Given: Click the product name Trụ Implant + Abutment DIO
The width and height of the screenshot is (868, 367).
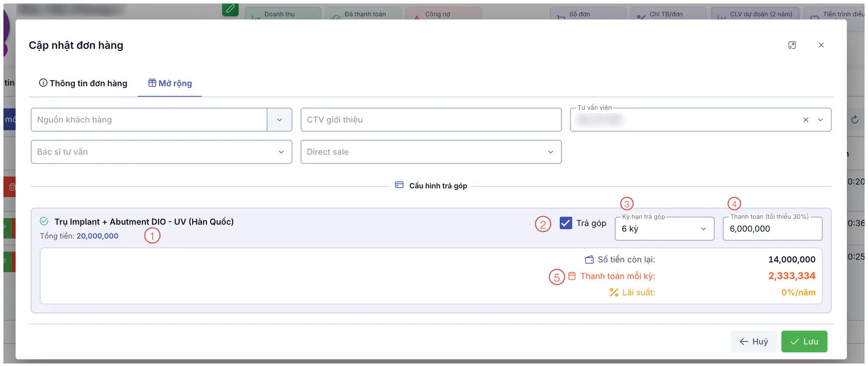Looking at the screenshot, I should click(144, 222).
